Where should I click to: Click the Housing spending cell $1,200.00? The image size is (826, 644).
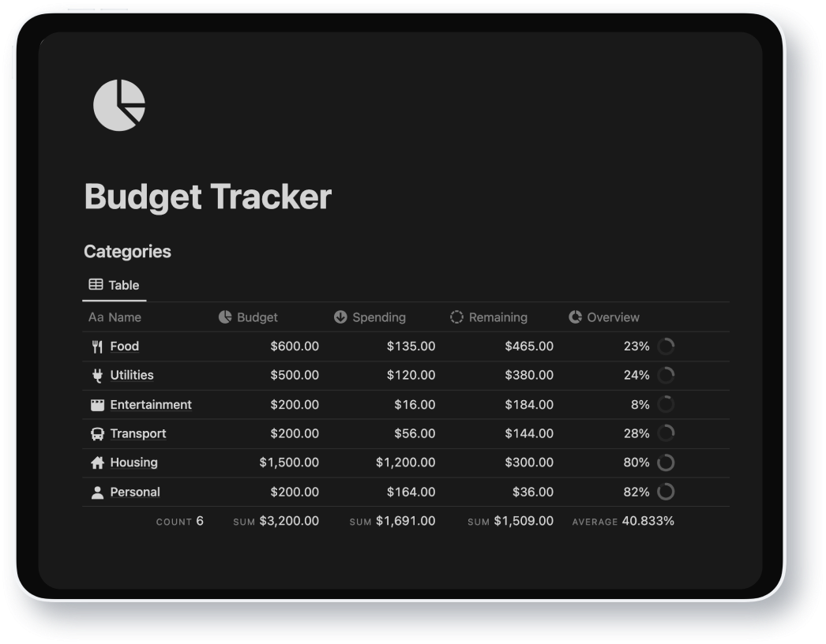(x=406, y=462)
